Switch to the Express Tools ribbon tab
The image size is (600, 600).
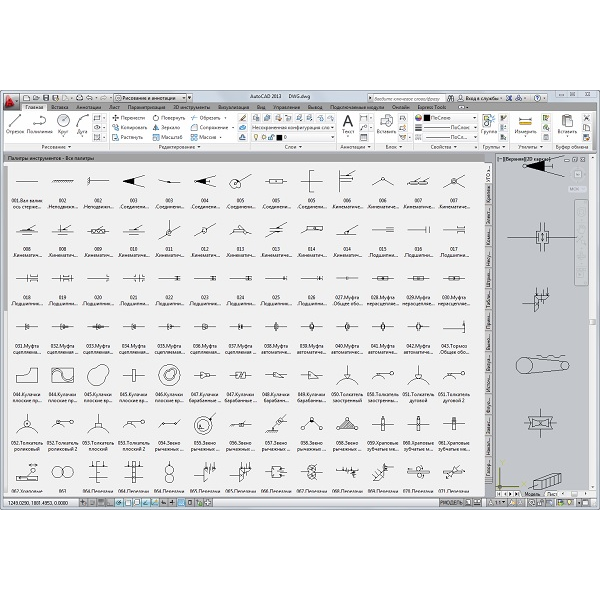click(x=431, y=107)
